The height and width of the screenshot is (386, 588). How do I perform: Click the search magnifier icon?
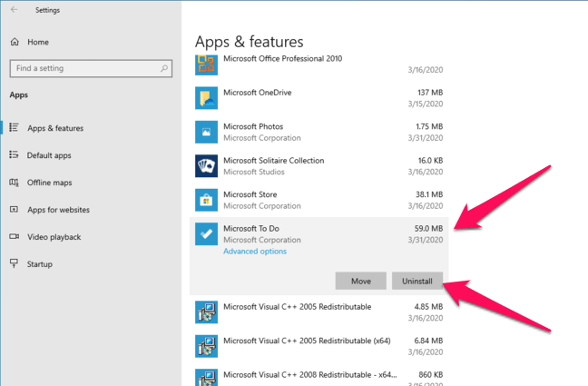(x=164, y=68)
